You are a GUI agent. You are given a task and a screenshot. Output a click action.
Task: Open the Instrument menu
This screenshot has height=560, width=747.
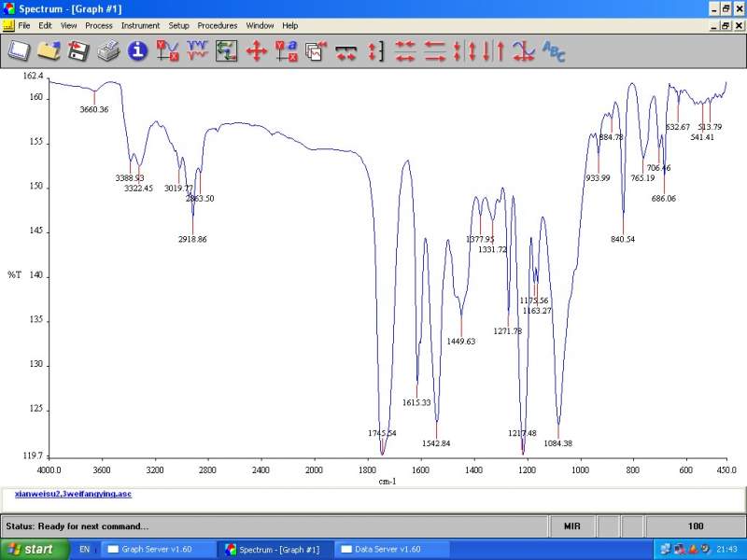click(x=140, y=26)
